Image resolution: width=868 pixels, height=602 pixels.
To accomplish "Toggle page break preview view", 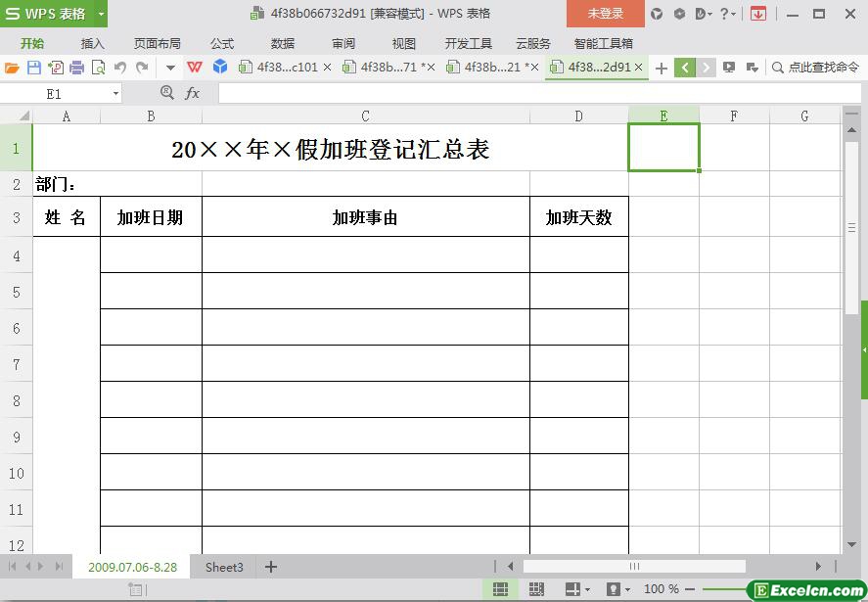I will tap(536, 589).
